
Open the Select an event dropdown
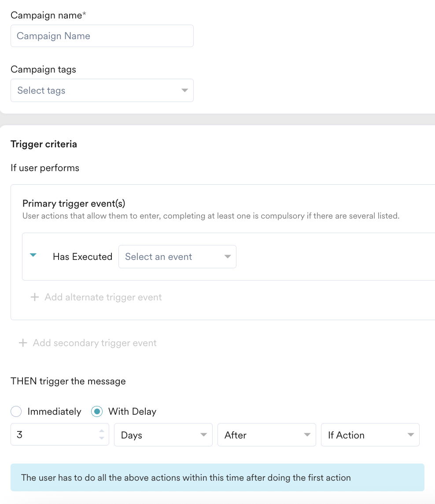click(x=177, y=256)
